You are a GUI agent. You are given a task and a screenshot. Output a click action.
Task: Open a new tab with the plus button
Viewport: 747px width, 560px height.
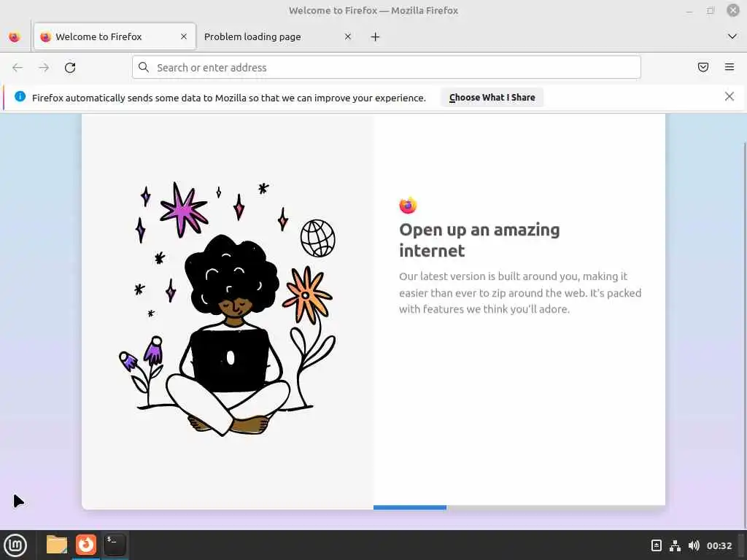point(376,36)
